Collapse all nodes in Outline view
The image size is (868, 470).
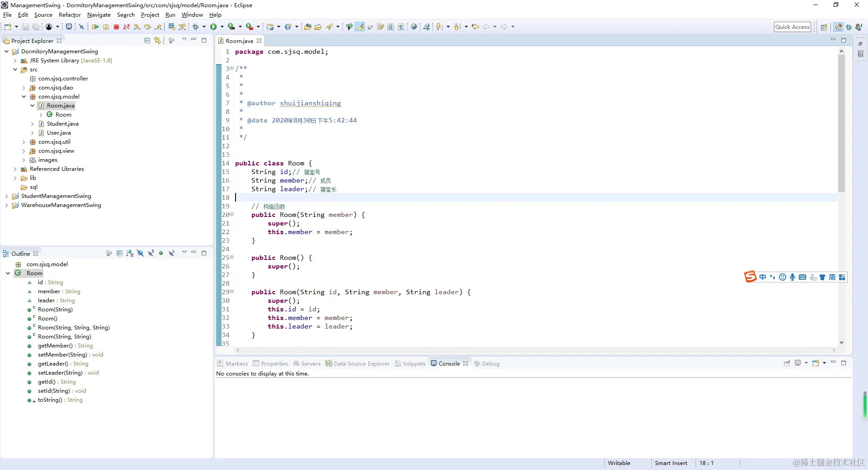119,253
